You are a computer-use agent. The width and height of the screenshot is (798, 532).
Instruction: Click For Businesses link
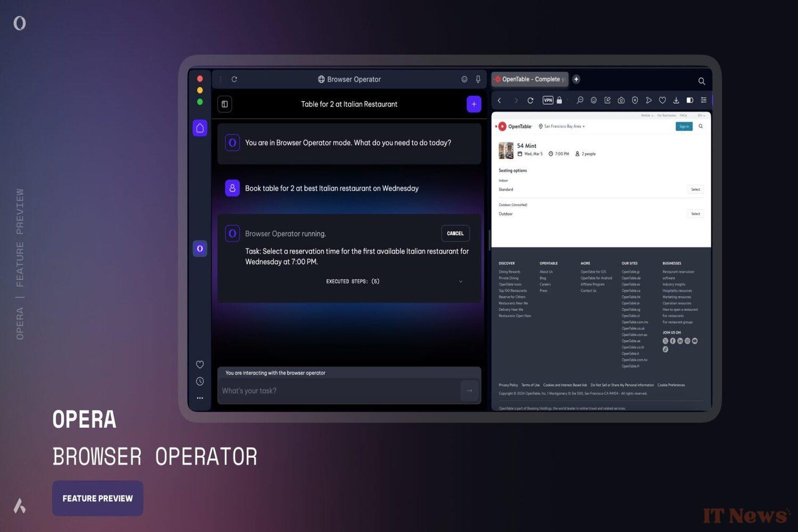[x=667, y=115]
